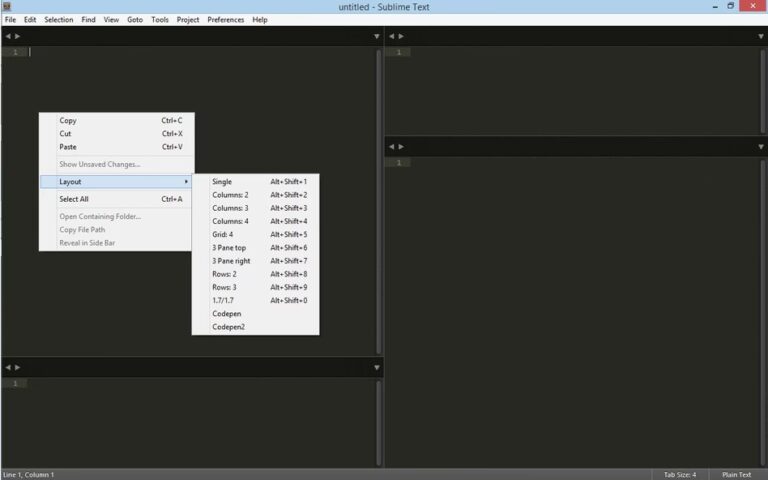
Task: Select the Single layout
Action: pyautogui.click(x=255, y=182)
